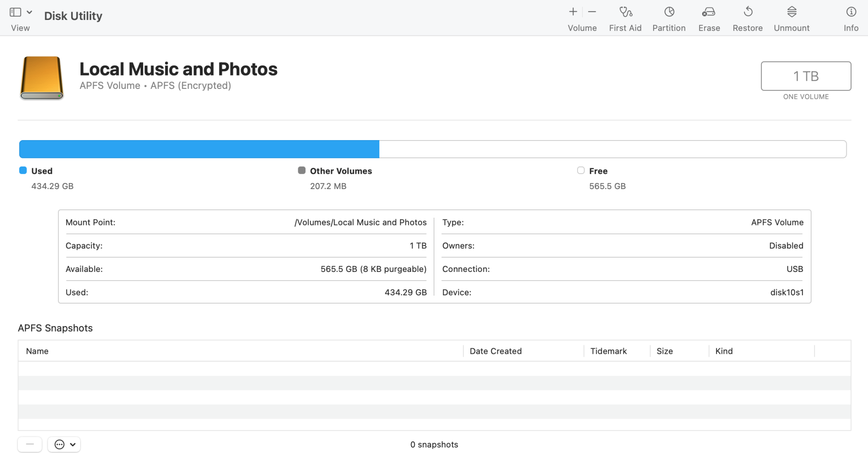Open the Restore tool

(748, 19)
